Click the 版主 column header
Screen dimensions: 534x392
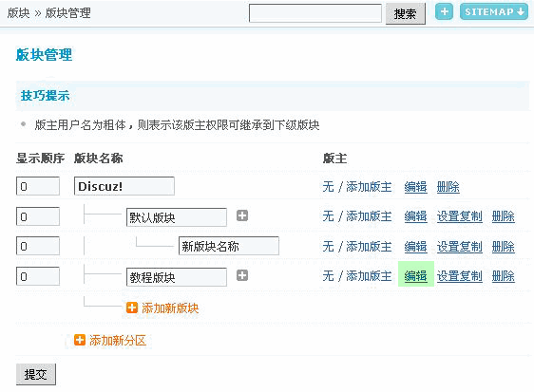pos(334,159)
